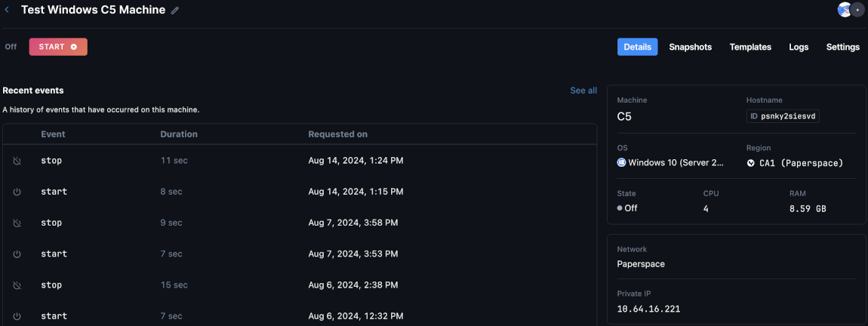Image resolution: width=868 pixels, height=326 pixels.
Task: Click the stop icon for the Aug 6 2:38 PM event
Action: (17, 285)
